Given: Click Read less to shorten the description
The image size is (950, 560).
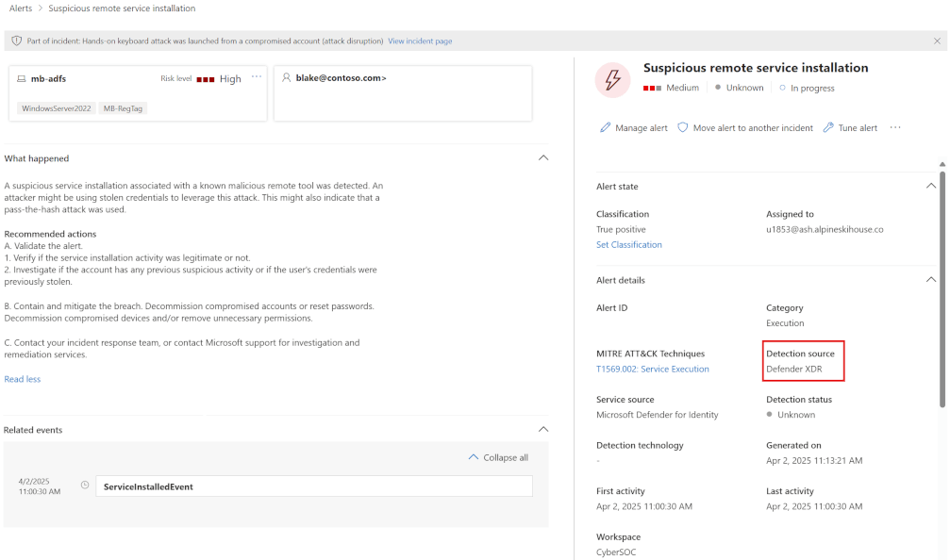Looking at the screenshot, I should pyautogui.click(x=23, y=379).
